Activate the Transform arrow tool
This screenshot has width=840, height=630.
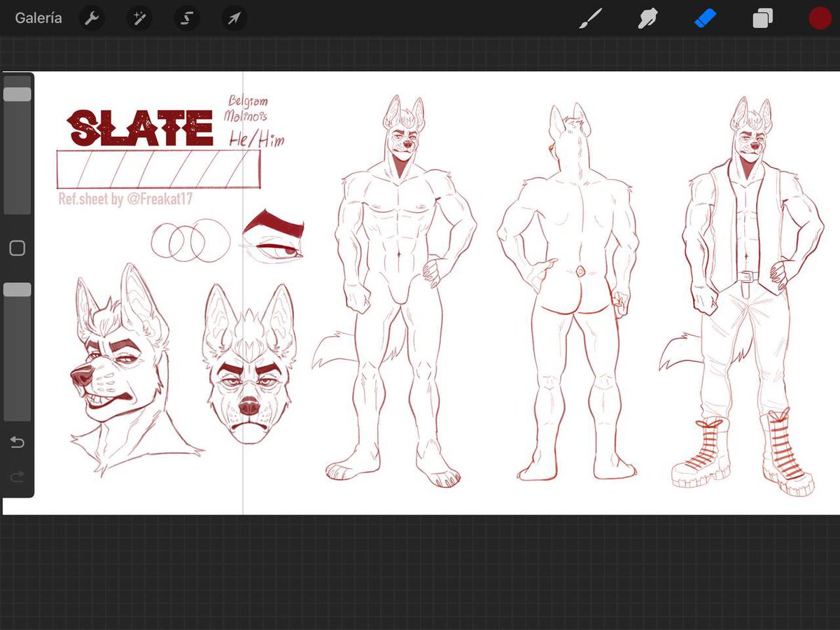click(x=234, y=19)
